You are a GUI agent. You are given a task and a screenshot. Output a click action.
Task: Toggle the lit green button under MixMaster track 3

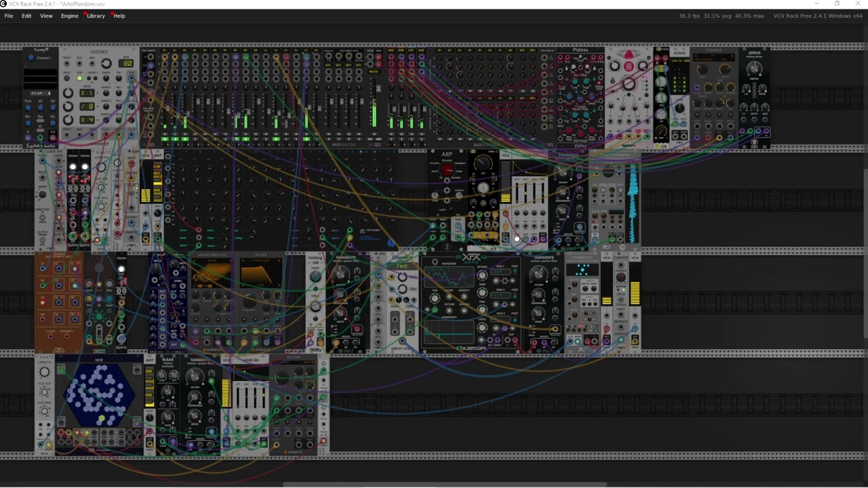(184, 139)
